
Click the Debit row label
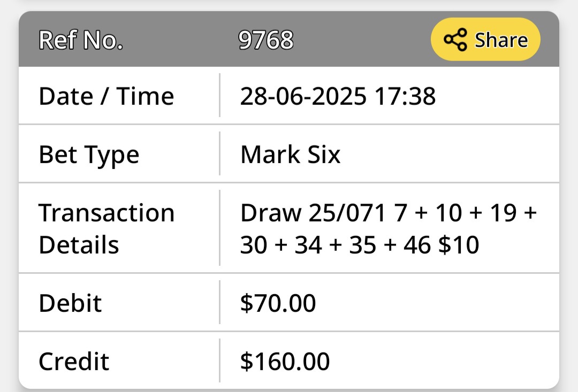70,303
